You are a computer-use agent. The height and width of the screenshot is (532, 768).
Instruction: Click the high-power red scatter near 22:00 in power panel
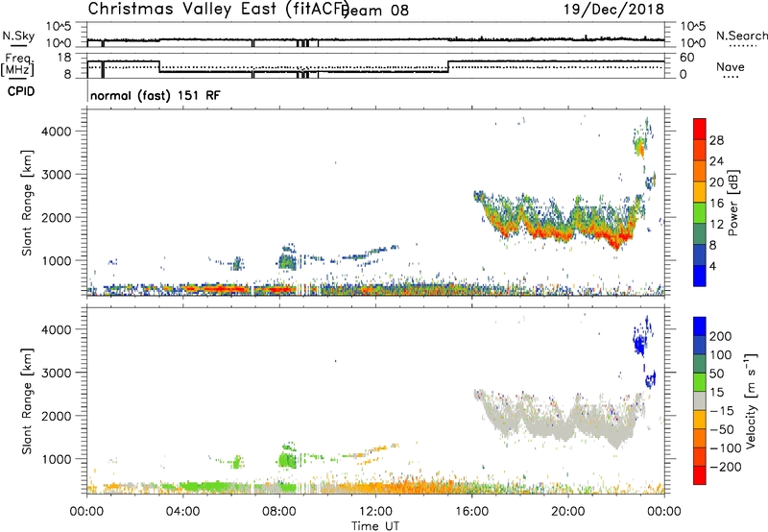[x=616, y=238]
